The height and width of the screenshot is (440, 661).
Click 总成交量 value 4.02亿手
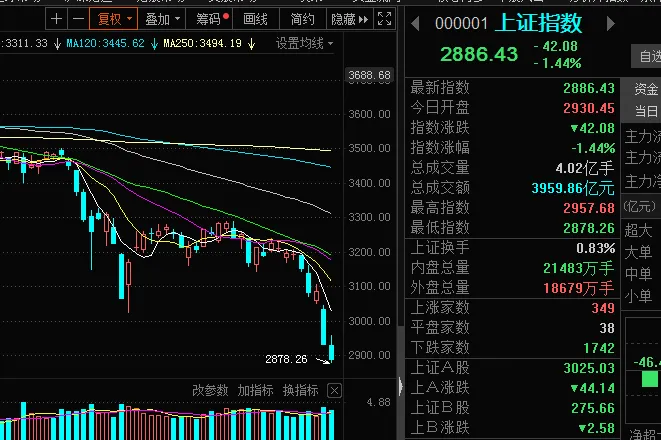pos(584,169)
